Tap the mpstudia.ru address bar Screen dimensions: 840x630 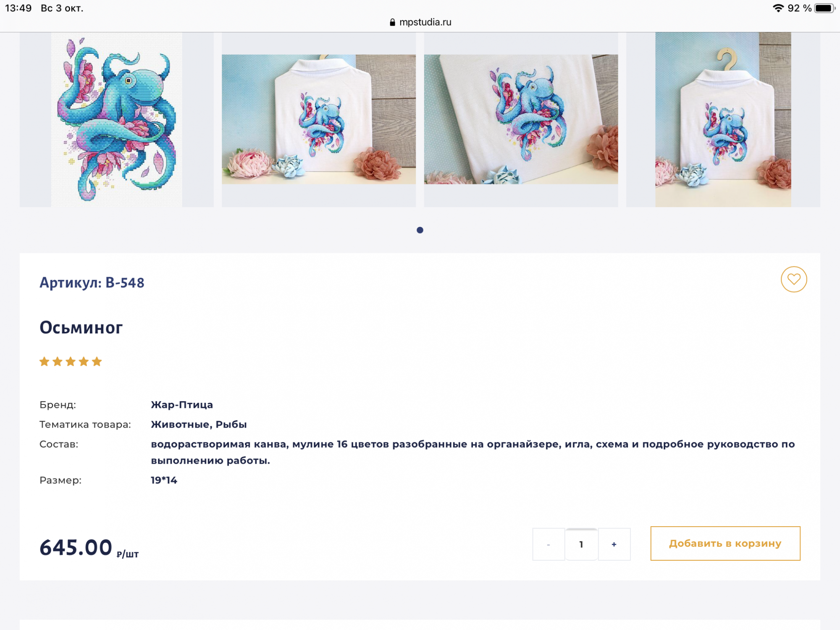click(x=420, y=22)
